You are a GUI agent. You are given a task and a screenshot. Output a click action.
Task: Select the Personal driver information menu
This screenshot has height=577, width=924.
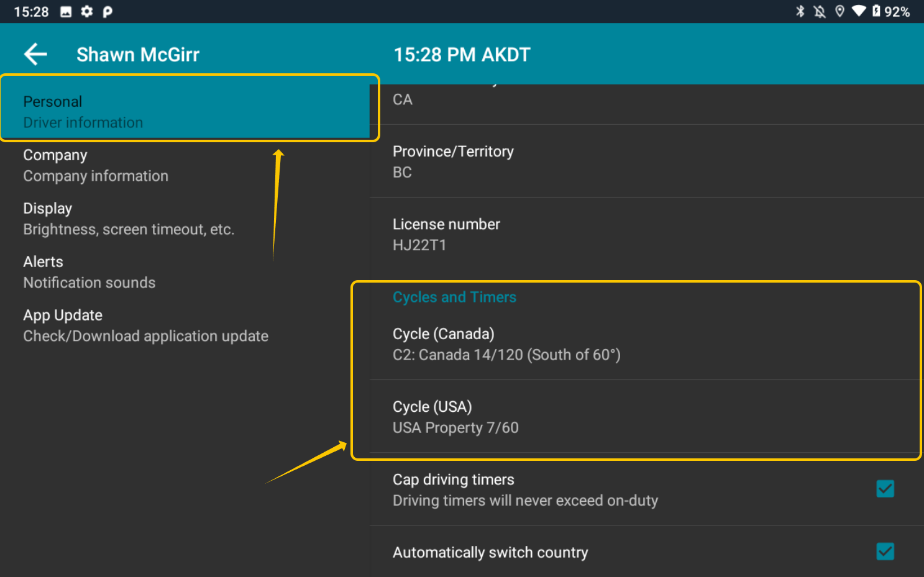pyautogui.click(x=185, y=111)
